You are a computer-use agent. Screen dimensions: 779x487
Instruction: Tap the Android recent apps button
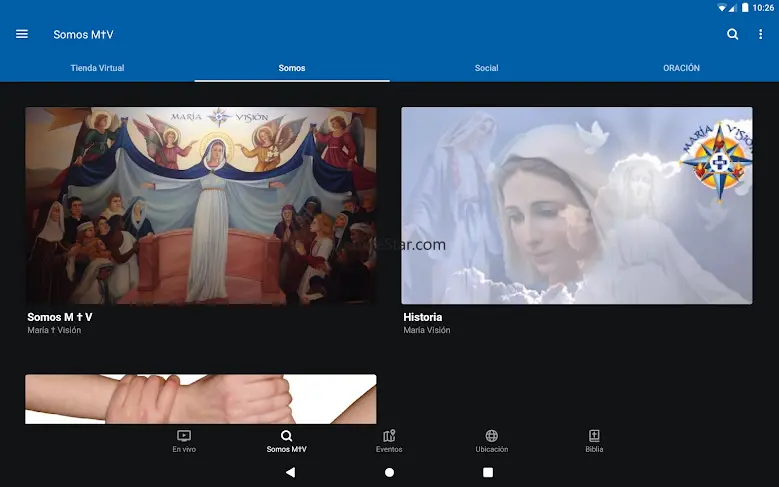(488, 472)
